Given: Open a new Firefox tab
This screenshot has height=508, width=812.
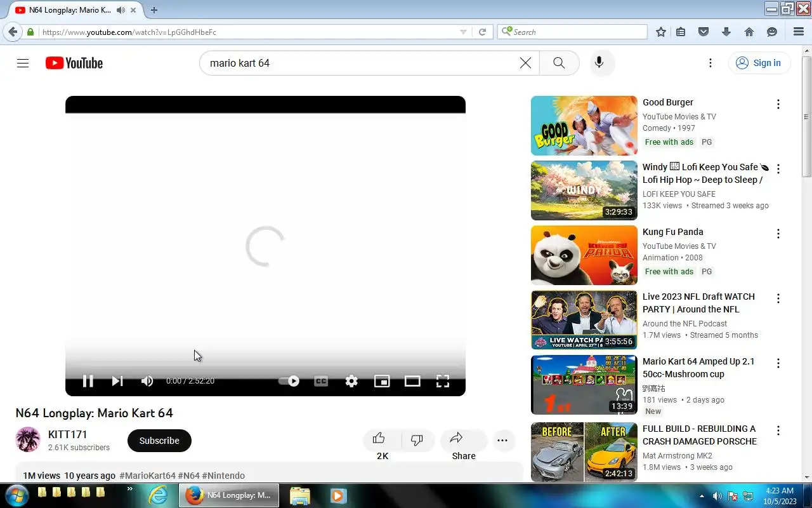Looking at the screenshot, I should point(154,10).
